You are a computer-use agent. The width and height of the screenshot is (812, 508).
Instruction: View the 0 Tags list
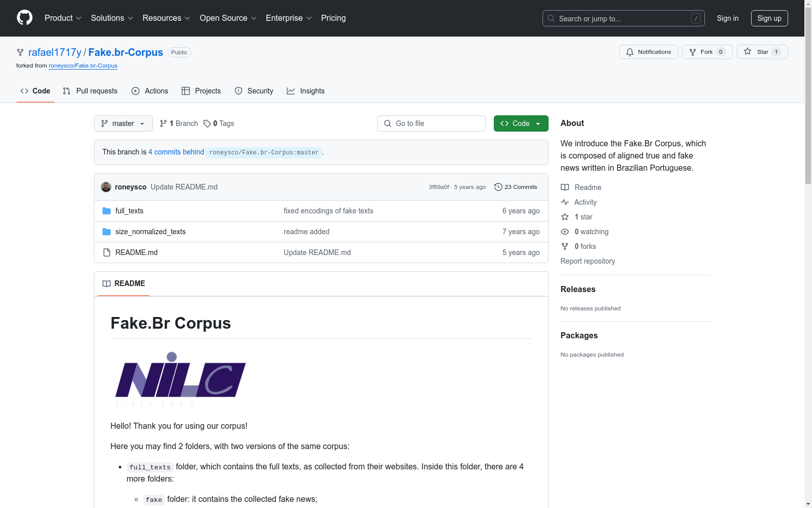[x=219, y=123]
